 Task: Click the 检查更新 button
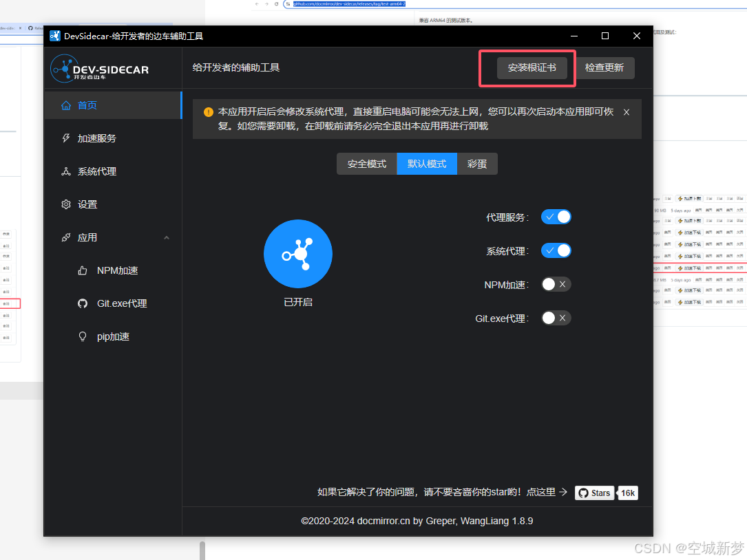(604, 68)
